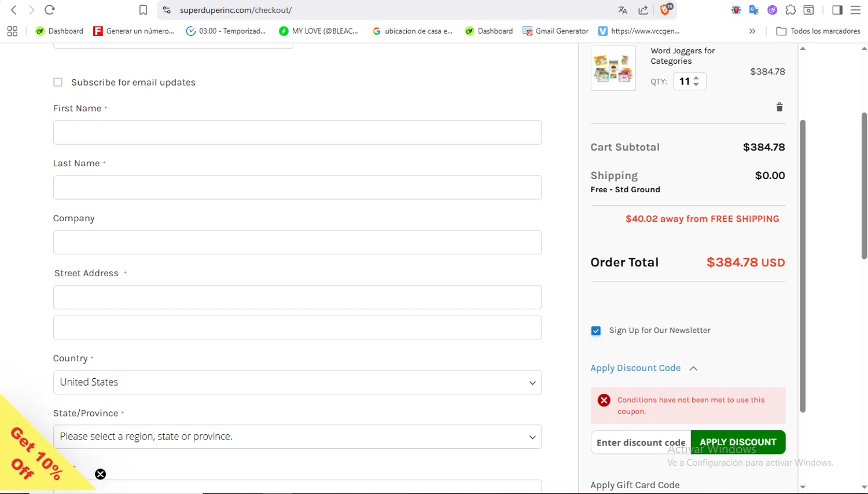Image resolution: width=868 pixels, height=494 pixels.
Task: Click the Enter discount code field
Action: pos(641,442)
